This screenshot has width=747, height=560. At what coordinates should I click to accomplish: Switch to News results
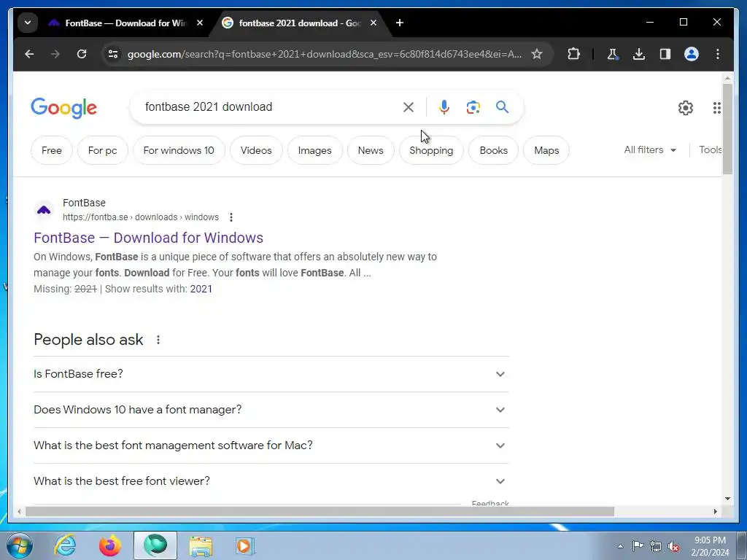370,150
